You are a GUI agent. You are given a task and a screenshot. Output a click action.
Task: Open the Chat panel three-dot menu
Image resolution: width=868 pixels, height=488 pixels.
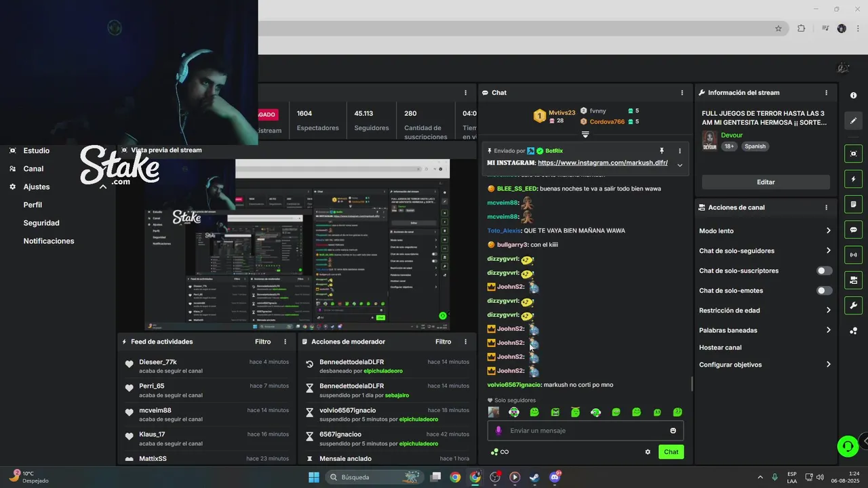coord(682,93)
